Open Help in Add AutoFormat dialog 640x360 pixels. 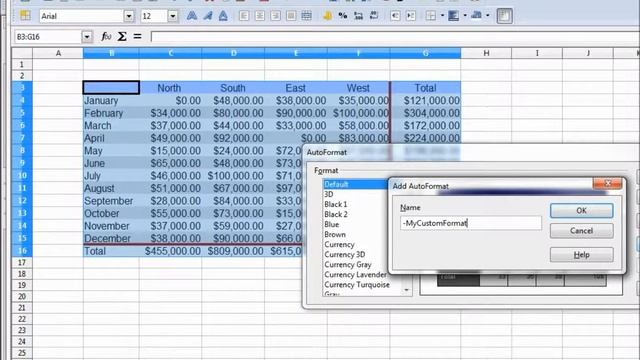tap(581, 255)
